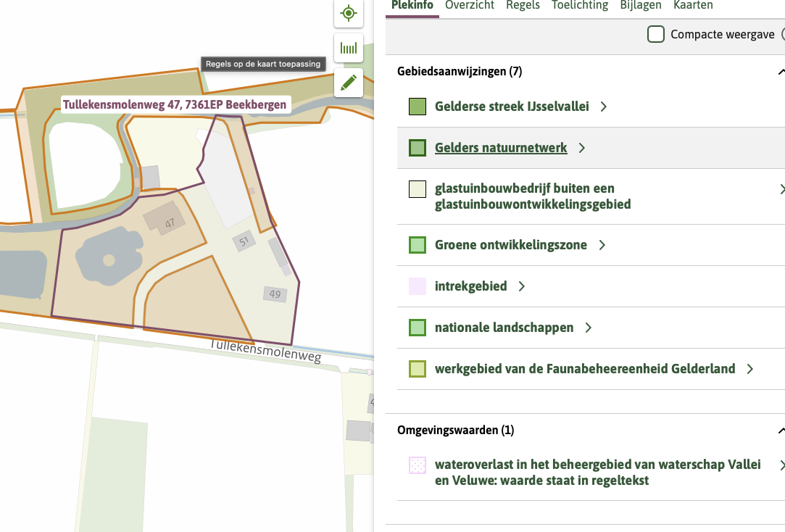This screenshot has height=532, width=785.
Task: Click chevron next to Gelderse streek IJsselvallei
Action: [x=604, y=107]
